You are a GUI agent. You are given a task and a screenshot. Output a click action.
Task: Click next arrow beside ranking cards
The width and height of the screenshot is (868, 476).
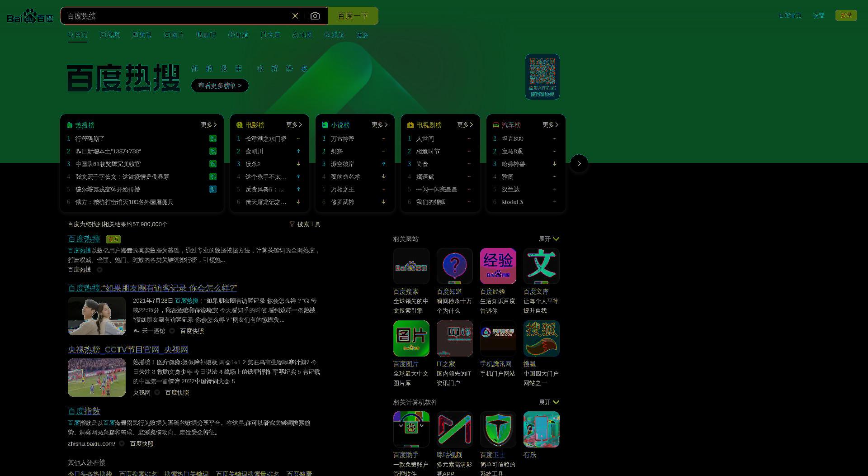pyautogui.click(x=579, y=163)
